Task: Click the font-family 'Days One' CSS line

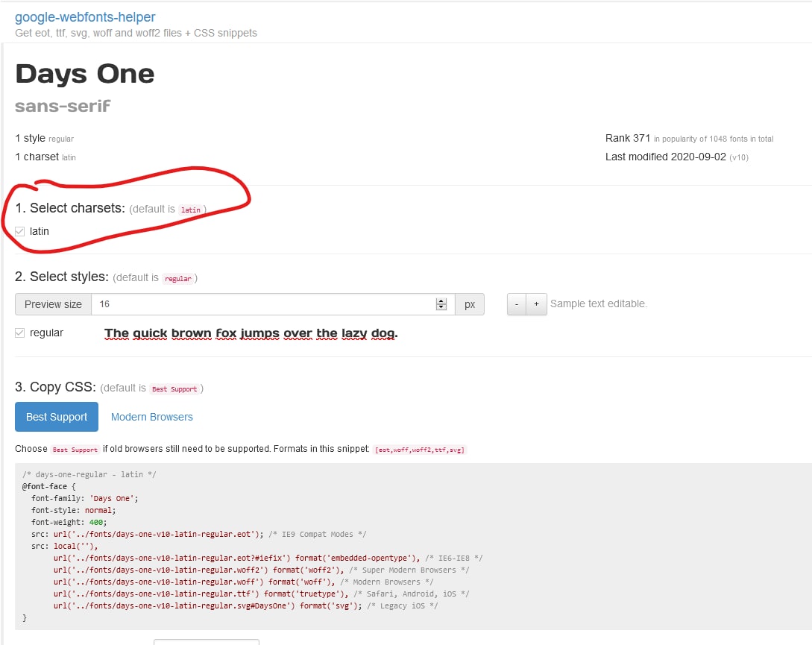Action: 84,498
